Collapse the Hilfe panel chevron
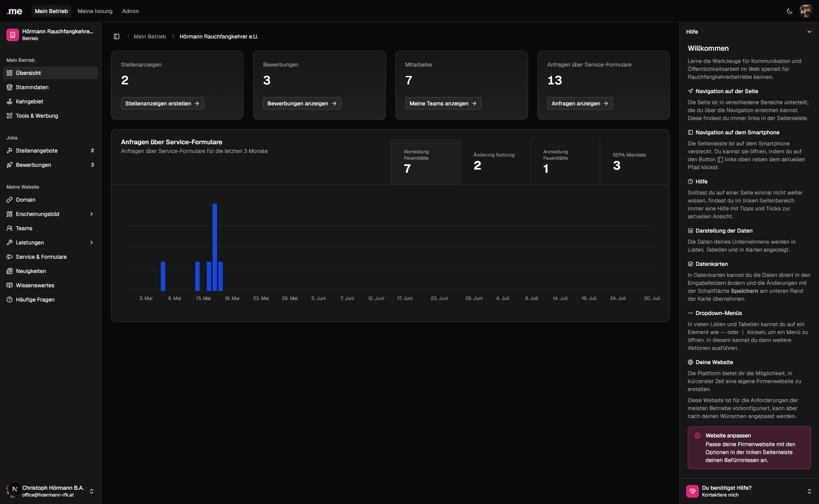This screenshot has height=504, width=819. pyautogui.click(x=810, y=32)
